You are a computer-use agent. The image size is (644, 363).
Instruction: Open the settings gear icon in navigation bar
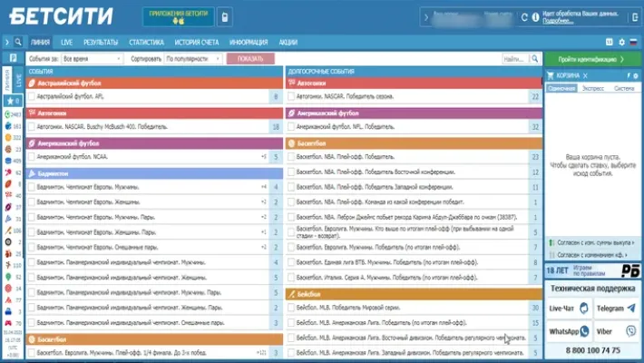tap(622, 42)
